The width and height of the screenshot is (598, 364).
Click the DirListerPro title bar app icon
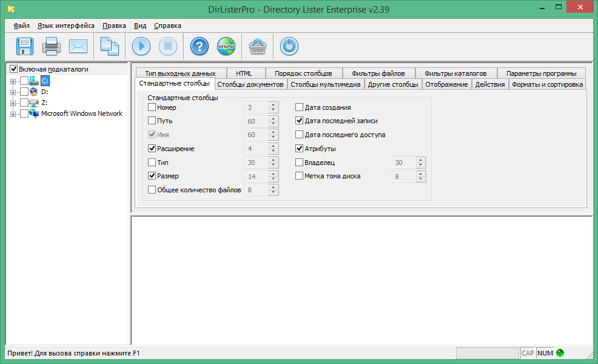(11, 9)
